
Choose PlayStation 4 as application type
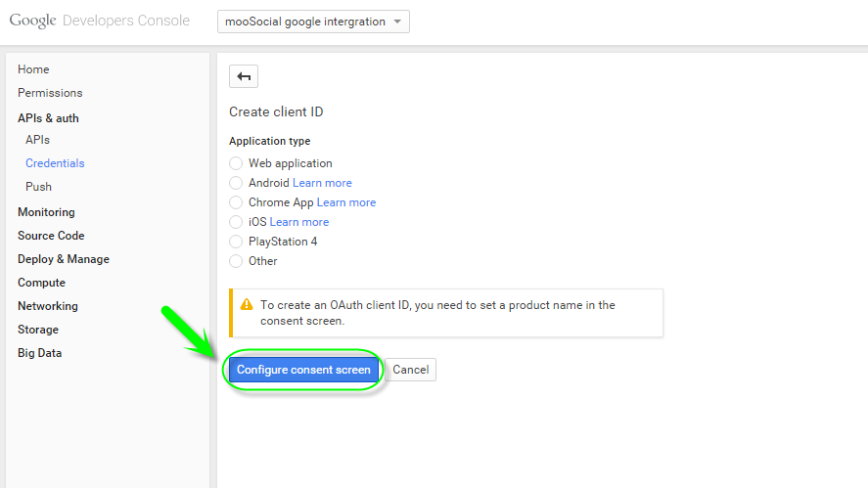click(236, 242)
